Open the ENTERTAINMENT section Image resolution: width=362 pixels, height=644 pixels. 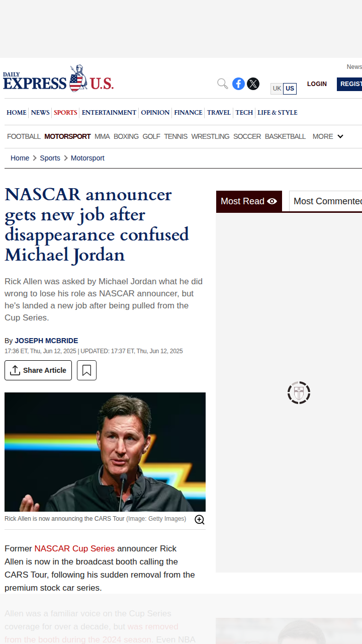pyautogui.click(x=109, y=113)
